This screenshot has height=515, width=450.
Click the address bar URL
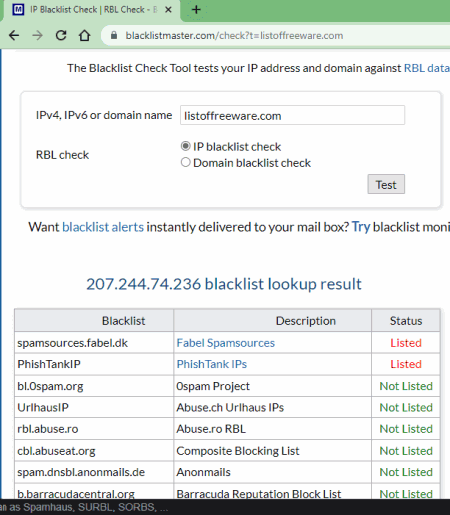pyautogui.click(x=234, y=35)
